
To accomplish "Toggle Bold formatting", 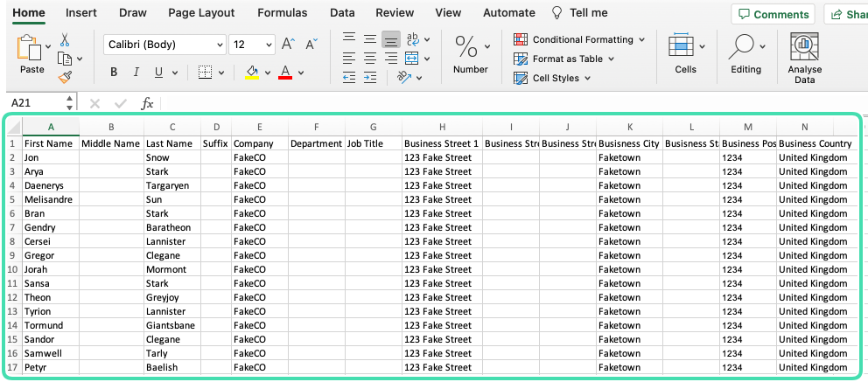I will pos(114,73).
